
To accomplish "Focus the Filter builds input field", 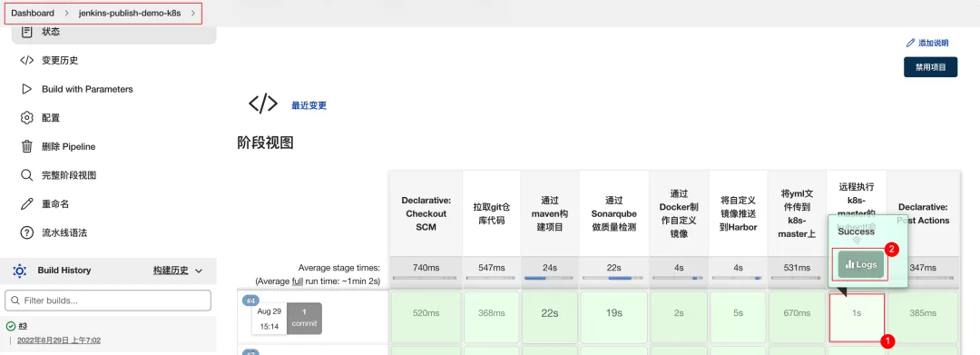I will (107, 301).
